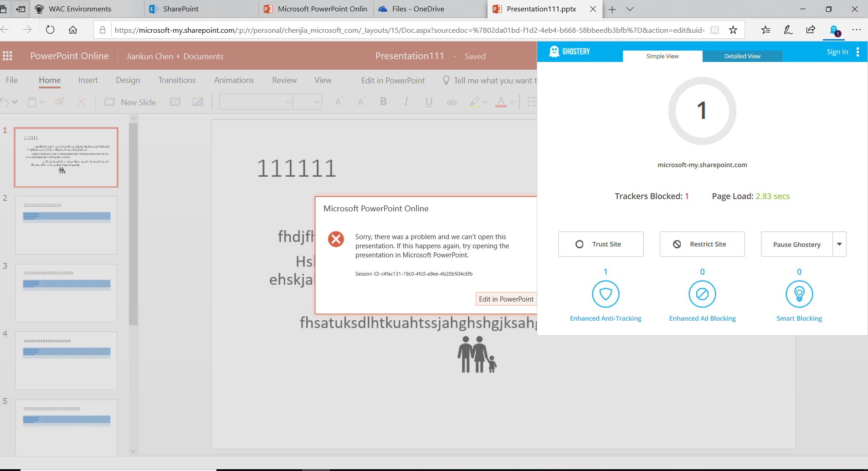
Task: Toggle Strikethrough formatting
Action: [x=452, y=102]
